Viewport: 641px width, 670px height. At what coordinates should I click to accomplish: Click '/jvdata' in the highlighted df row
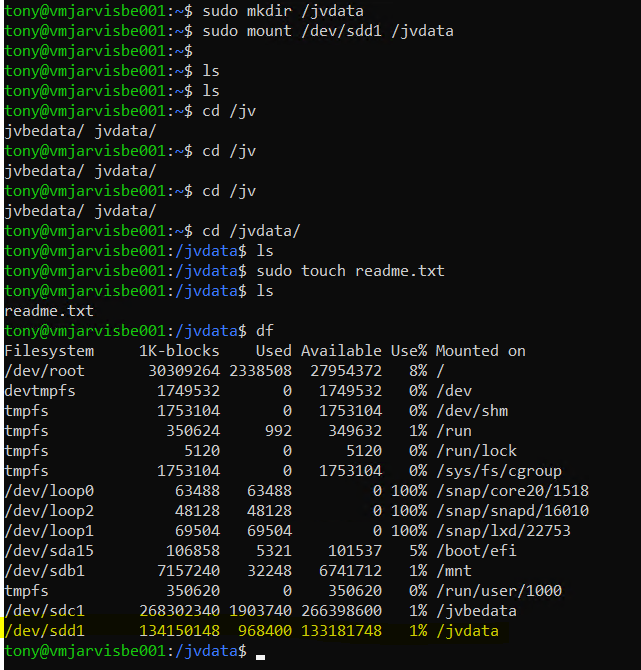coord(468,631)
